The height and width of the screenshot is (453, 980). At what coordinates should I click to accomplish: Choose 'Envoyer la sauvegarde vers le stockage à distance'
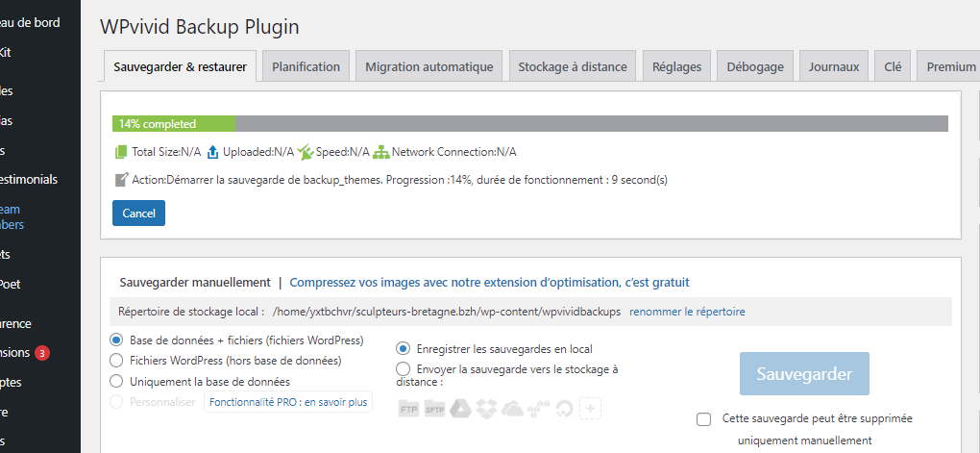[404, 368]
